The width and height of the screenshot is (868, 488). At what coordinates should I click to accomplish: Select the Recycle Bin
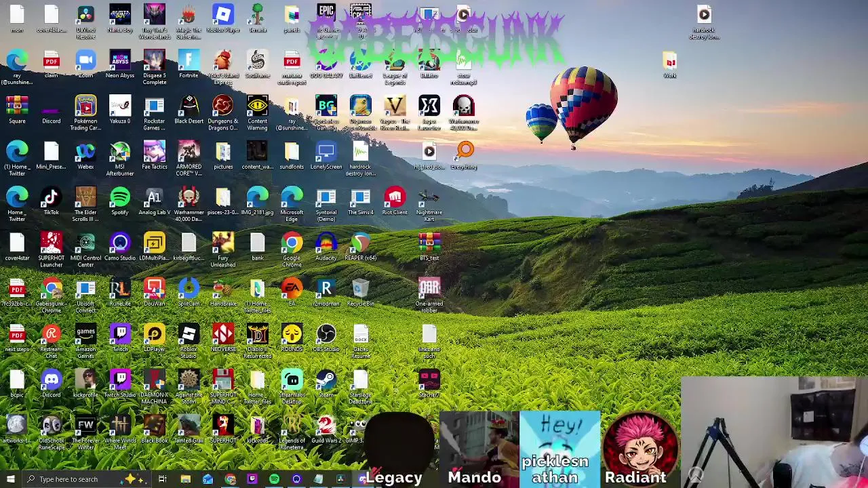(x=360, y=291)
